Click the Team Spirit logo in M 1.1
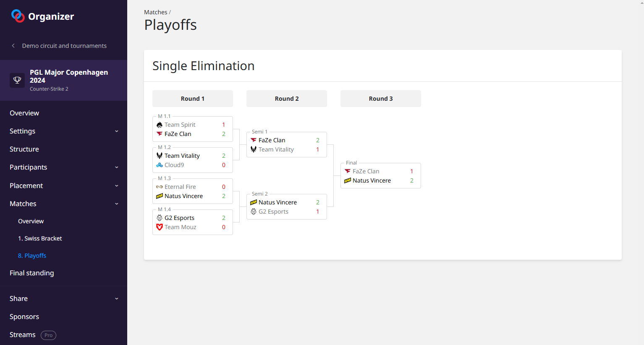Image resolution: width=644 pixels, height=345 pixels. pyautogui.click(x=160, y=125)
